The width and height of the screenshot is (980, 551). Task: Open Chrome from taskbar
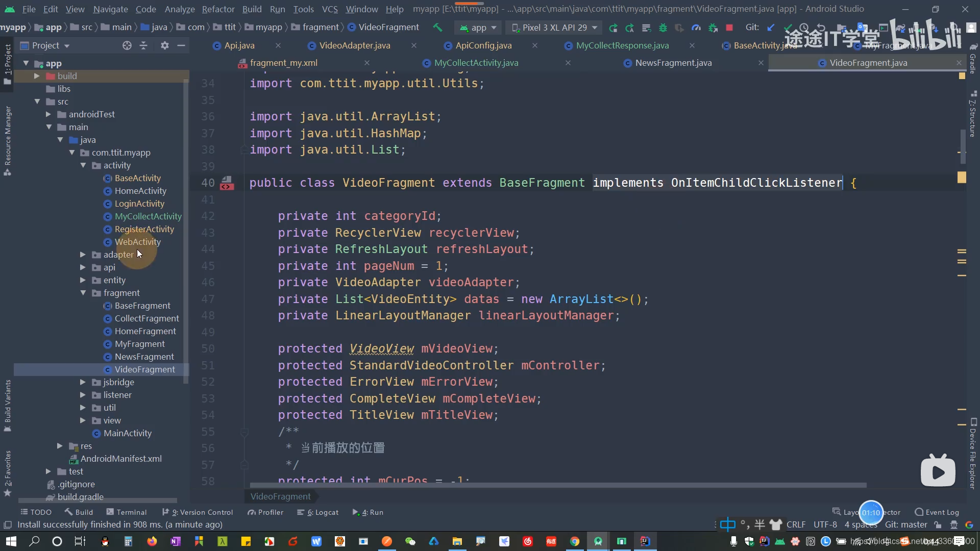coord(575,541)
